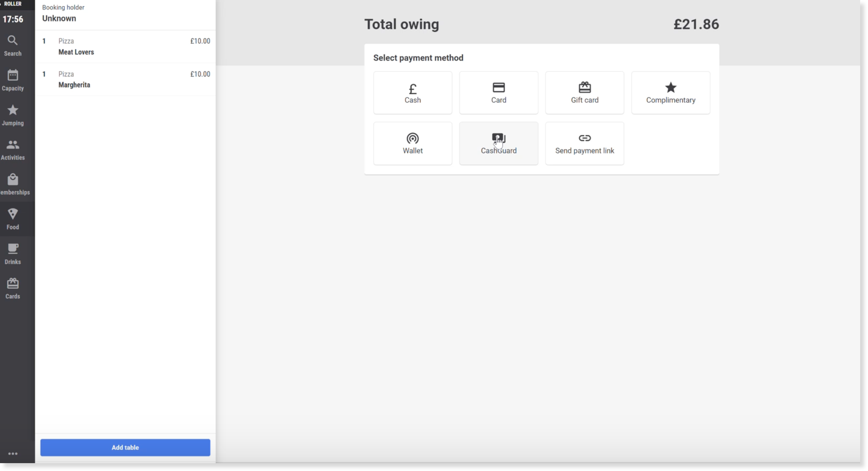Choose Cash payment method
This screenshot has height=471, width=868.
pos(412,93)
